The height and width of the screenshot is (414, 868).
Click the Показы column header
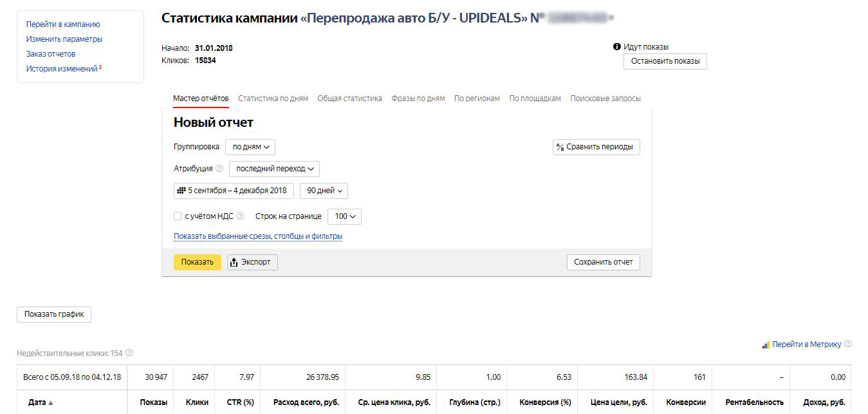point(153,402)
